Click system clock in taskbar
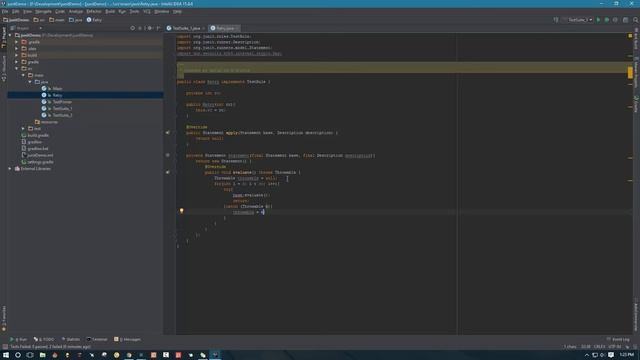 (627, 355)
